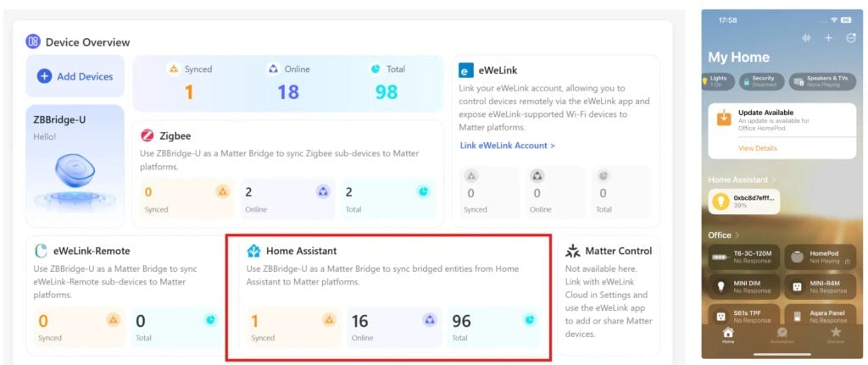Switch to the Automation tab
Screen dimensions: 868x365
coord(782,335)
